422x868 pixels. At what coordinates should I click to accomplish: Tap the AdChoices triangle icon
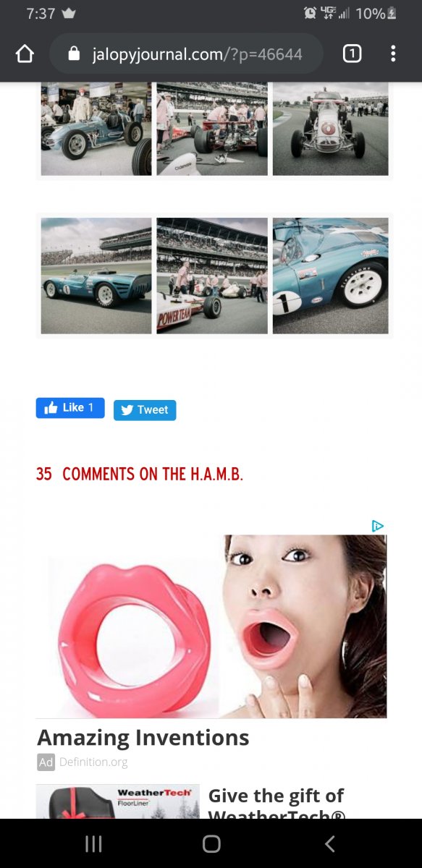377,526
